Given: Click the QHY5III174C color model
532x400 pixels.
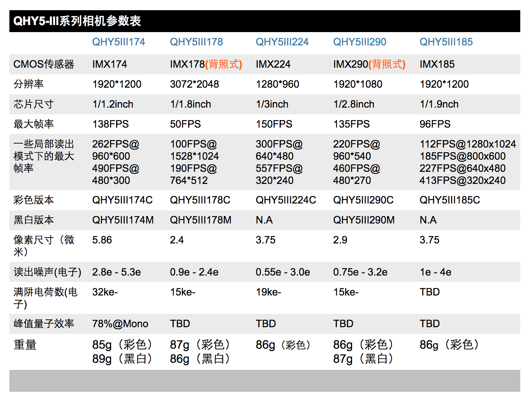Looking at the screenshot, I should 122,200.
